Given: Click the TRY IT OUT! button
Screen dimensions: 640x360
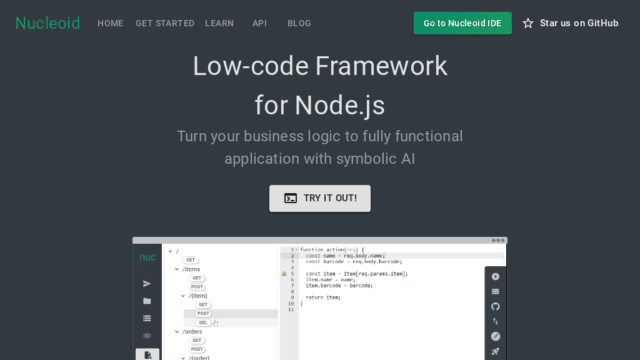Looking at the screenshot, I should (x=320, y=198).
